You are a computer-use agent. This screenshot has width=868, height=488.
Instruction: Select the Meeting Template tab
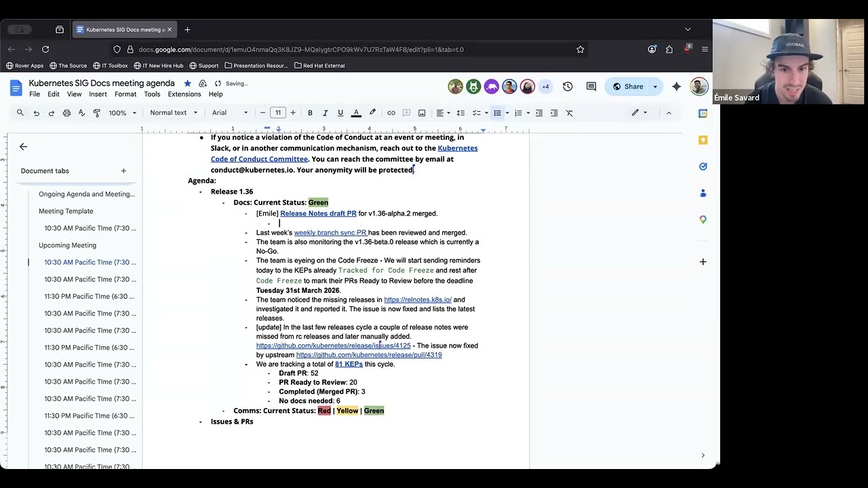[66, 211]
